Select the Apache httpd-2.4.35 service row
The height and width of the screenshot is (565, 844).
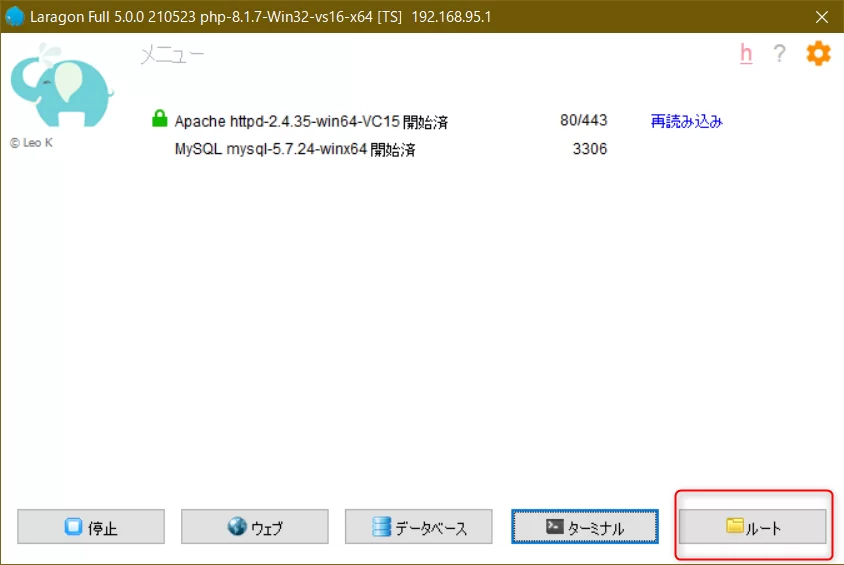(311, 122)
